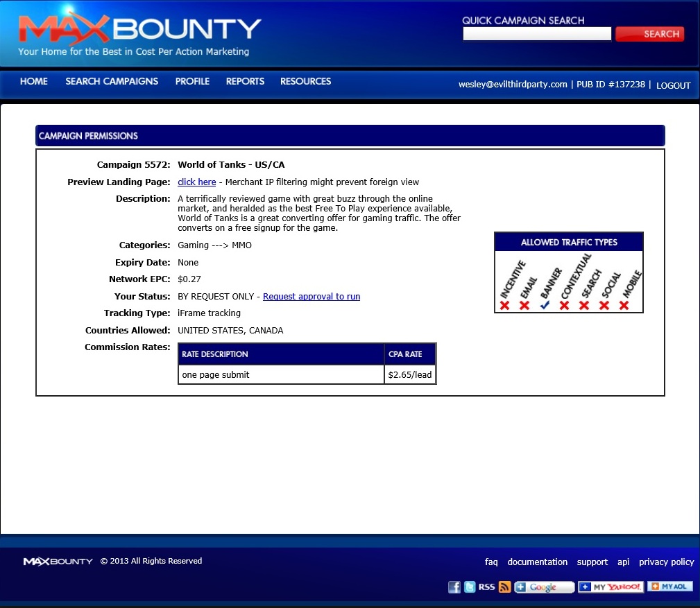The image size is (700, 608).
Task: Open the Facebook icon in footer
Action: pyautogui.click(x=454, y=587)
